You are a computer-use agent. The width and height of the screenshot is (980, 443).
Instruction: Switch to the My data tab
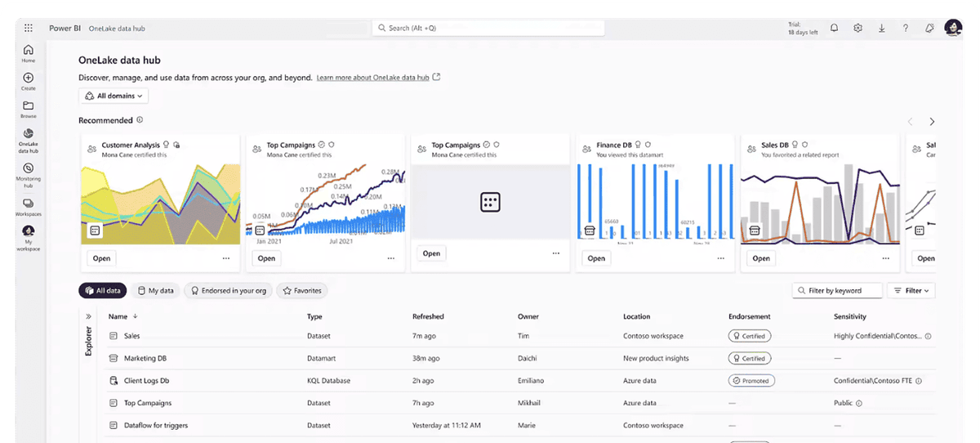pos(155,290)
